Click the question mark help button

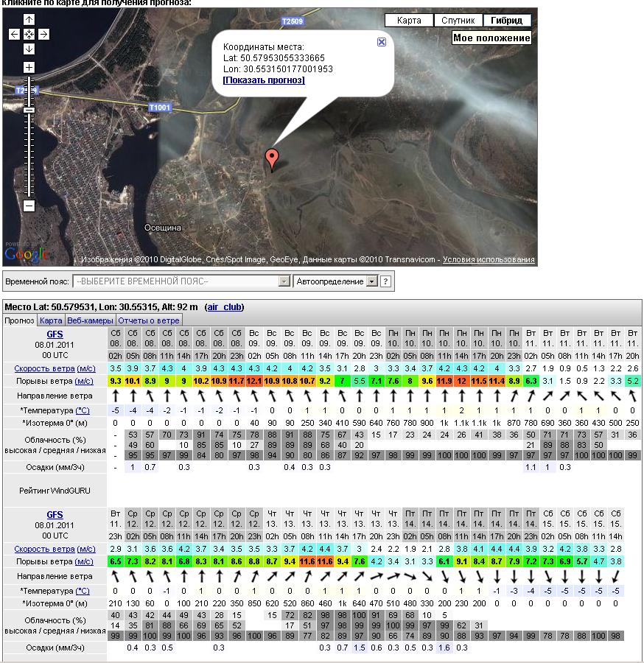click(x=386, y=281)
